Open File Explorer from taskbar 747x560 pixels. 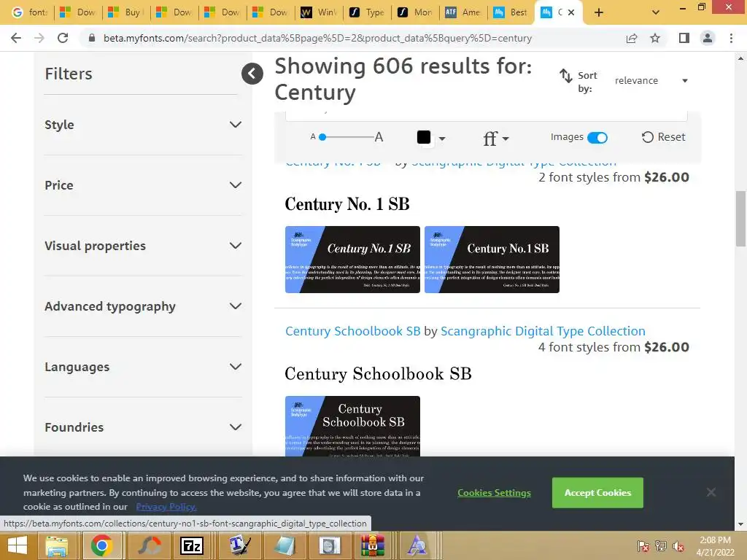[x=56, y=545]
